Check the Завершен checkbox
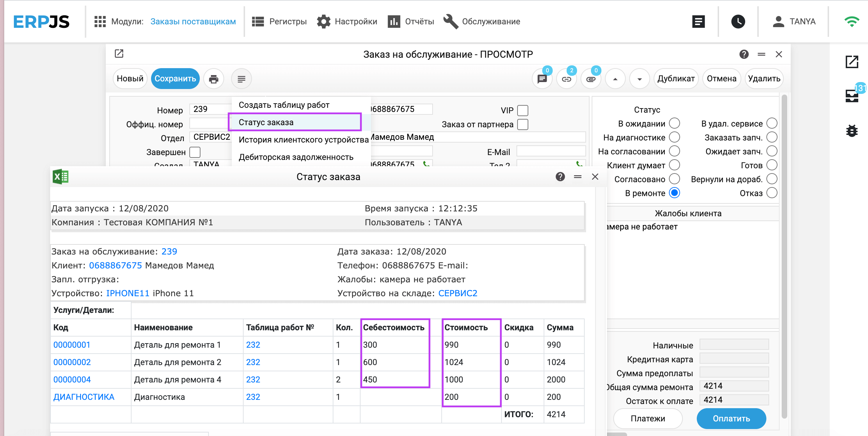The image size is (868, 436). point(195,152)
